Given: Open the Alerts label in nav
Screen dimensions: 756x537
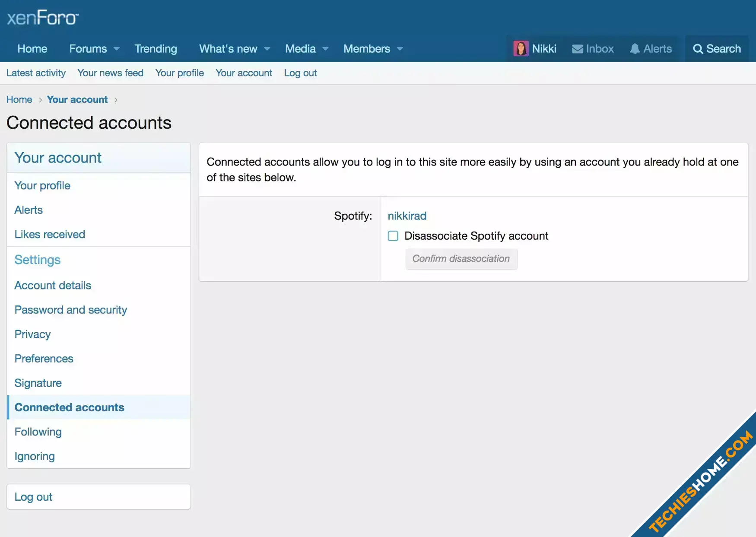Looking at the screenshot, I should [x=657, y=48].
